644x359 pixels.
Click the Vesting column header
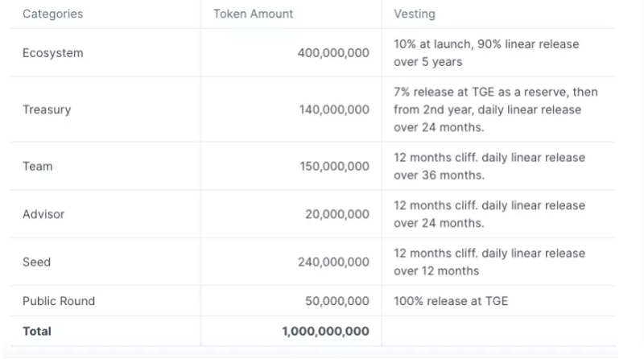pyautogui.click(x=415, y=14)
